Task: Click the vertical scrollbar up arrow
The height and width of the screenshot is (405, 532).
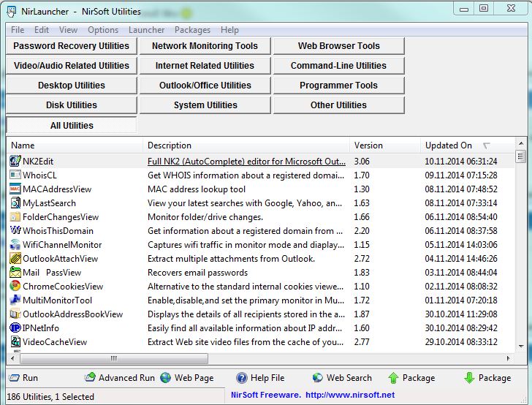Action: [521, 143]
